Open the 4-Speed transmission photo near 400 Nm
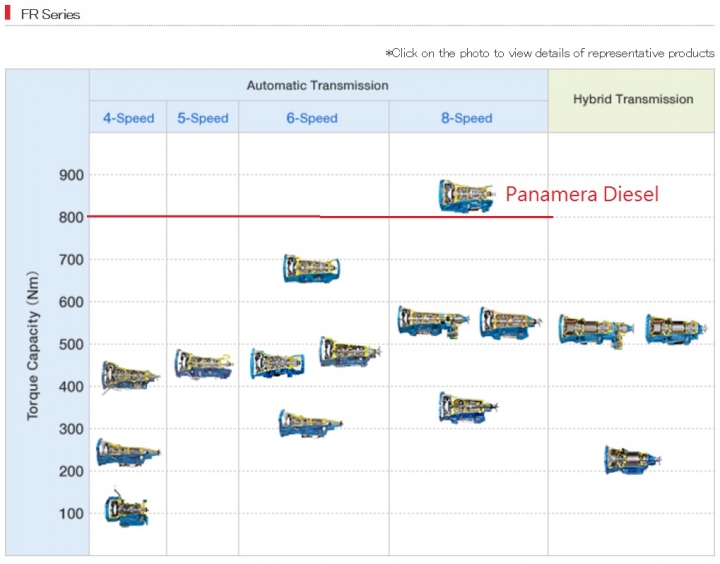This screenshot has height=564, width=720. pyautogui.click(x=130, y=376)
